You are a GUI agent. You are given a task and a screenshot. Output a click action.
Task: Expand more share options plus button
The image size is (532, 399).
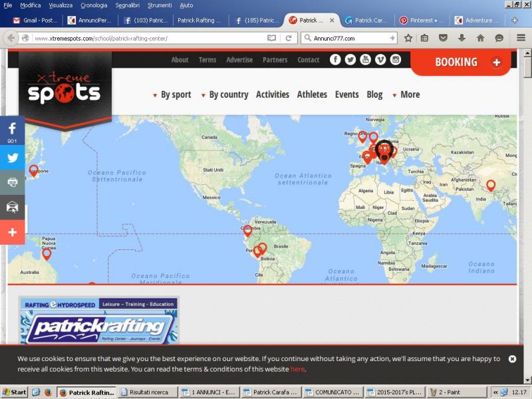tap(12, 233)
